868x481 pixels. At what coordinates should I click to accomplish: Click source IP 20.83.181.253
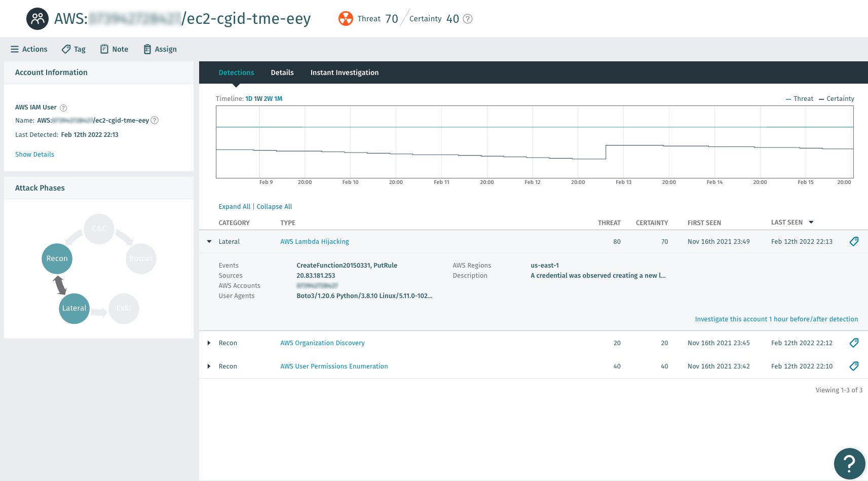[316, 276]
